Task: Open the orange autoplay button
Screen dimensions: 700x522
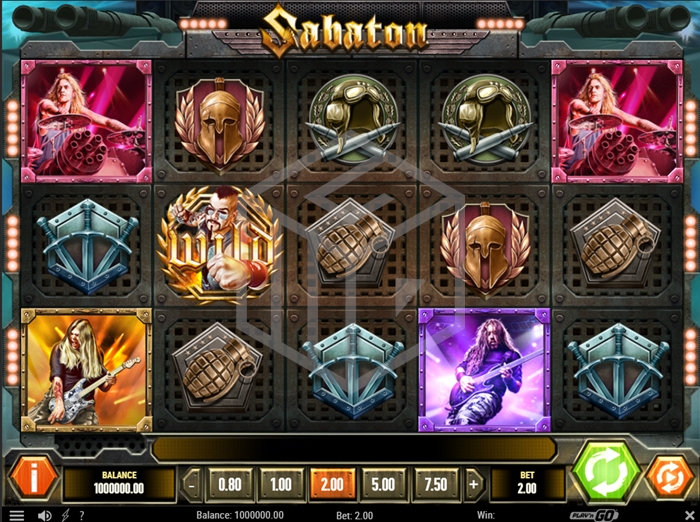Action: [x=669, y=477]
